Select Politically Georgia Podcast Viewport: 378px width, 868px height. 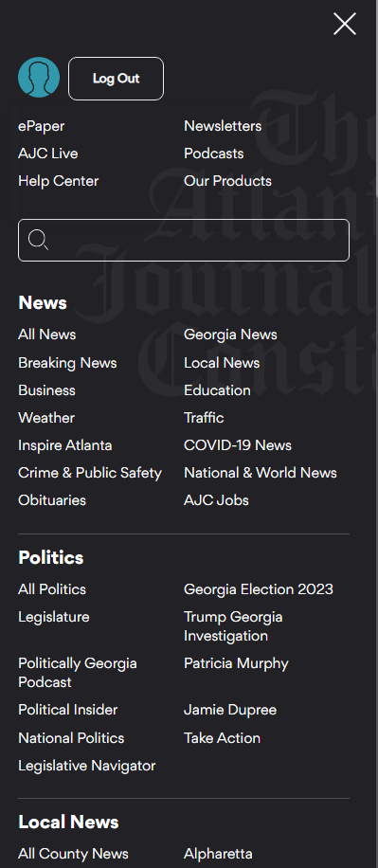pyautogui.click(x=78, y=673)
